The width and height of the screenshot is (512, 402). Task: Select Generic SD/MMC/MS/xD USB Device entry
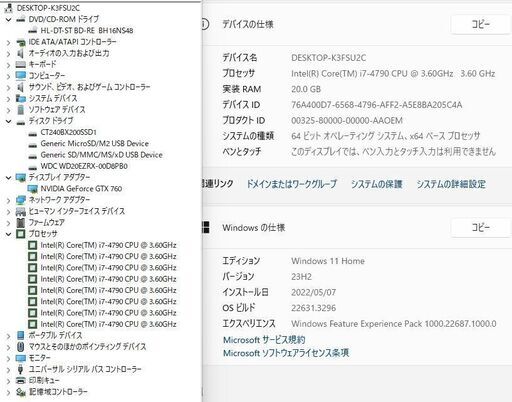(101, 155)
